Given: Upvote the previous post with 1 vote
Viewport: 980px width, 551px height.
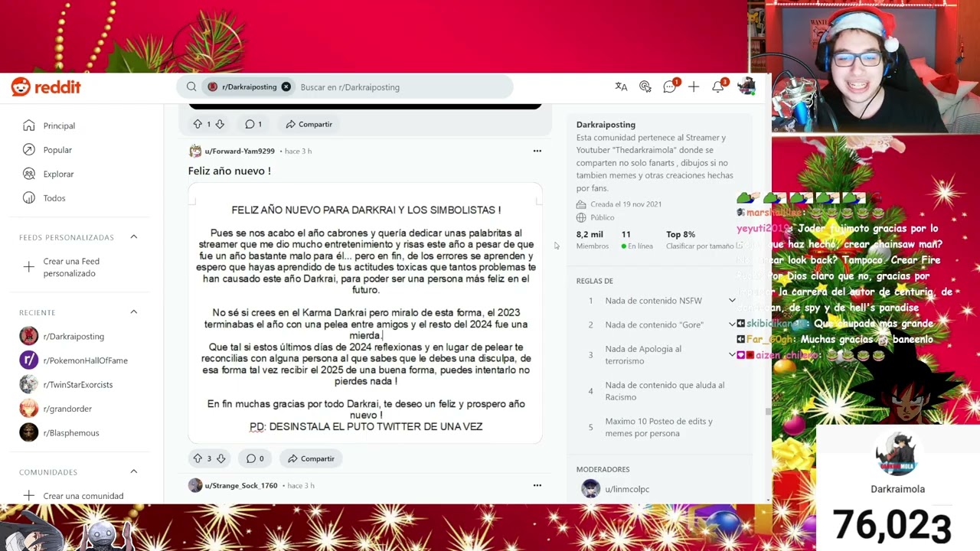Looking at the screenshot, I should (198, 124).
